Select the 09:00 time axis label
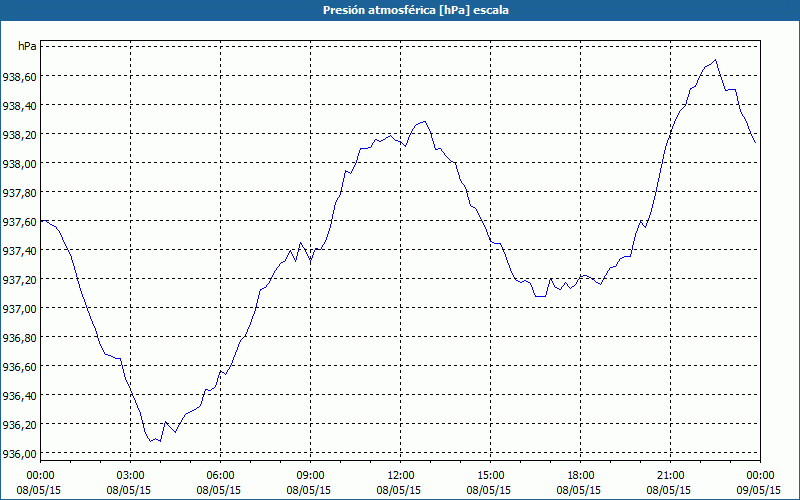This screenshot has width=800, height=500. pos(310,476)
